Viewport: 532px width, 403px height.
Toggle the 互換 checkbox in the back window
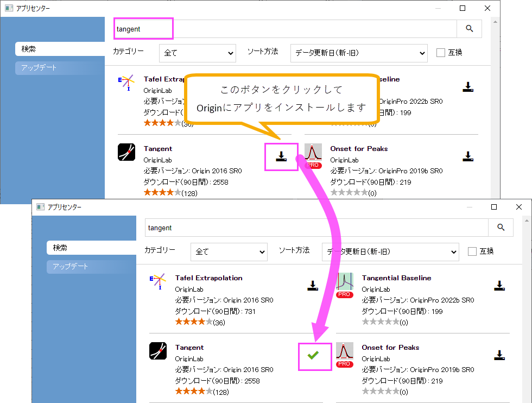coord(440,53)
